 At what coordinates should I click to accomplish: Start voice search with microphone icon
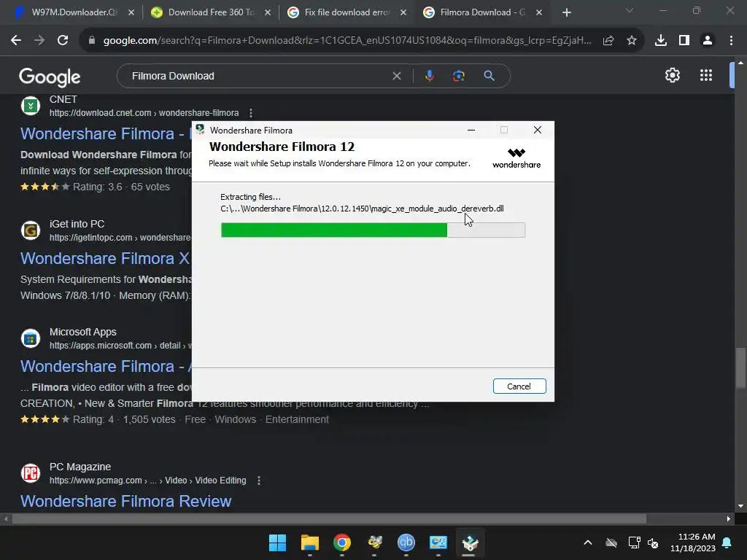(x=429, y=76)
